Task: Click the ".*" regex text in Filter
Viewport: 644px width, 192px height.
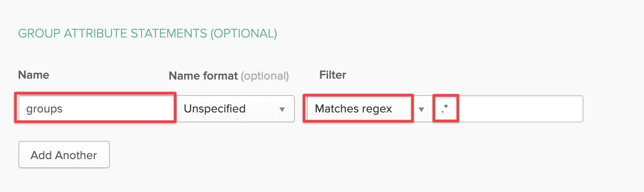Action: pyautogui.click(x=444, y=109)
